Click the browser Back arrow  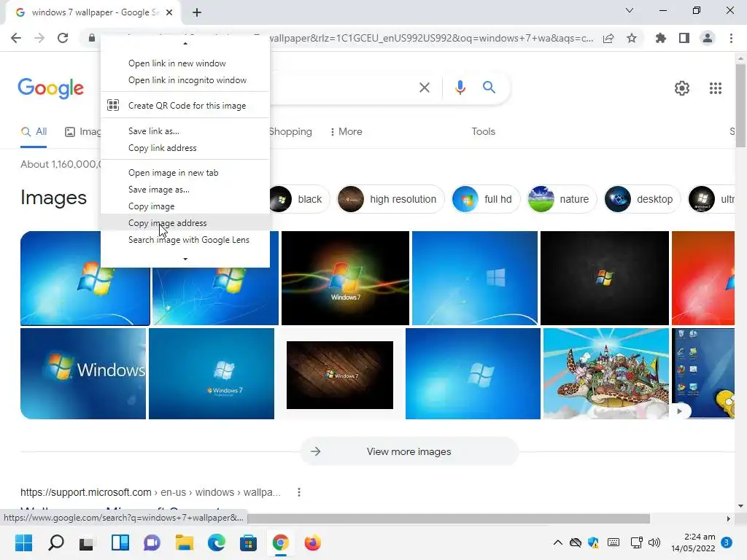(x=16, y=38)
